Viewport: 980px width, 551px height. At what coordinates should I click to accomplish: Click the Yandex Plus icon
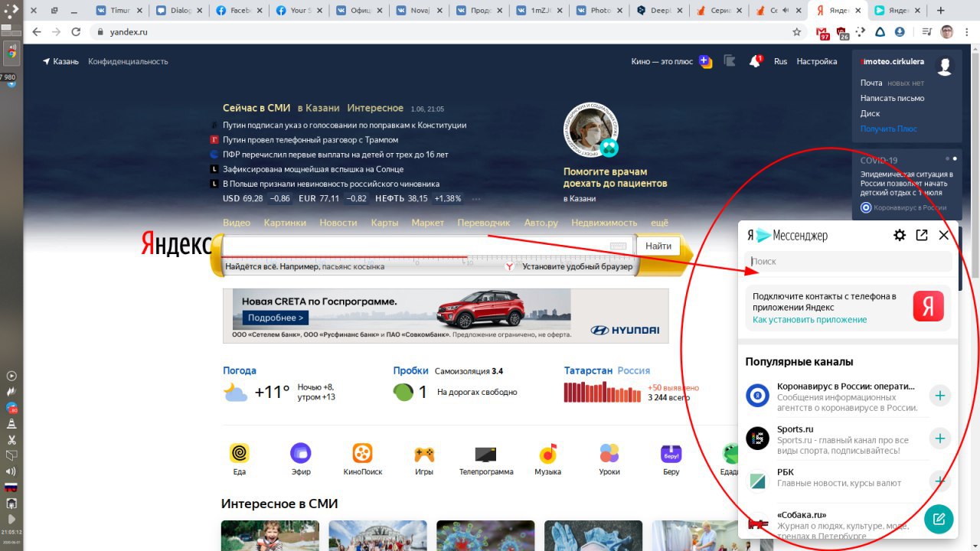pos(706,61)
